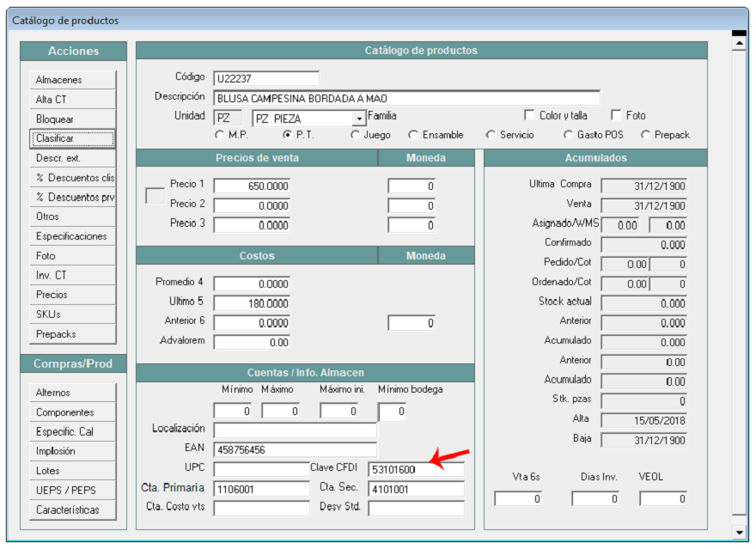756x549 pixels.
Task: Click the Clave CFDI input field
Action: pos(416,469)
